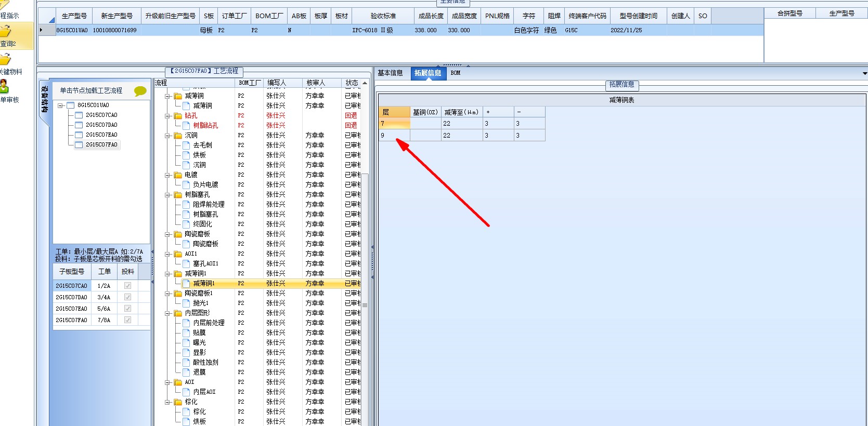This screenshot has width=868, height=426.
Task: Click the 内层图形 folder icon
Action: click(x=178, y=313)
